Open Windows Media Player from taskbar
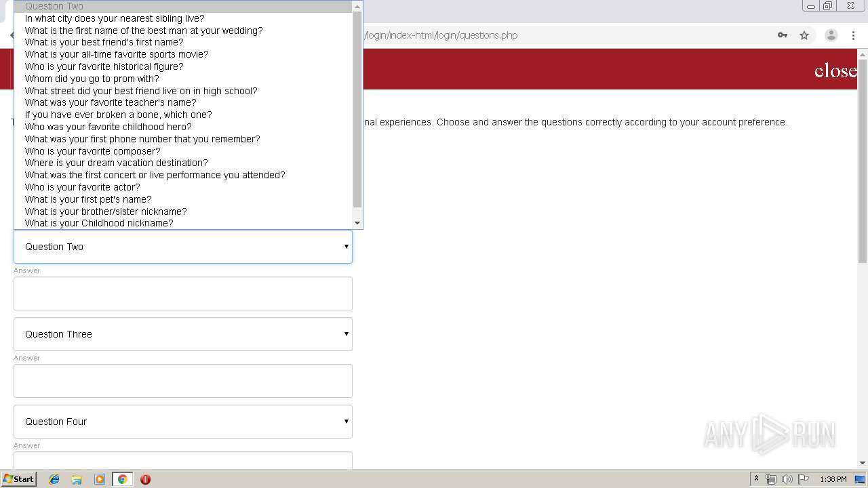The width and height of the screenshot is (868, 488). [100, 479]
